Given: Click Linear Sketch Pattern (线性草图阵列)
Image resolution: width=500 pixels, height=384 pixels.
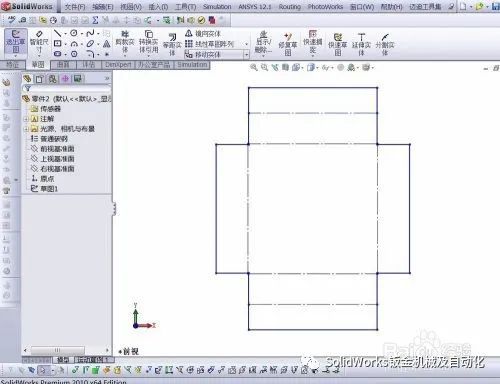Looking at the screenshot, I should (210, 44).
